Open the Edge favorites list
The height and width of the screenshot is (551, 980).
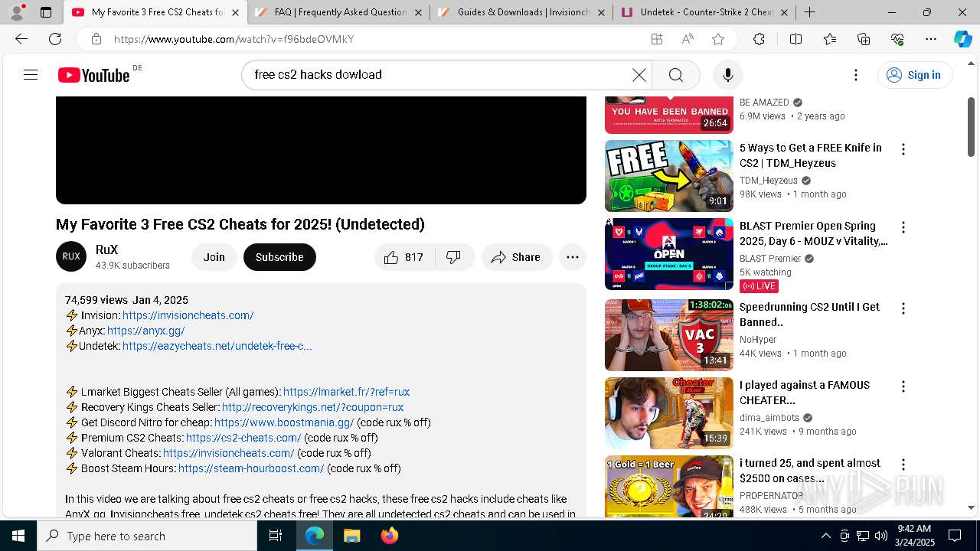830,39
